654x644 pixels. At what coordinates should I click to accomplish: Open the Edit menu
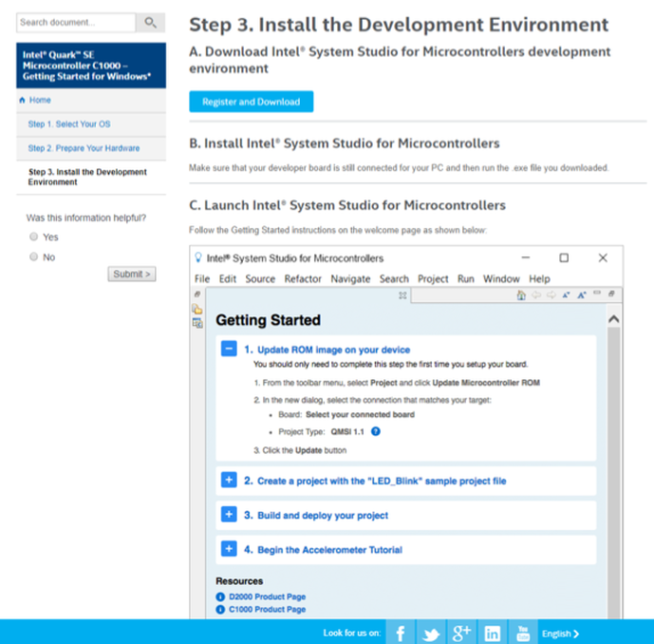tap(228, 279)
